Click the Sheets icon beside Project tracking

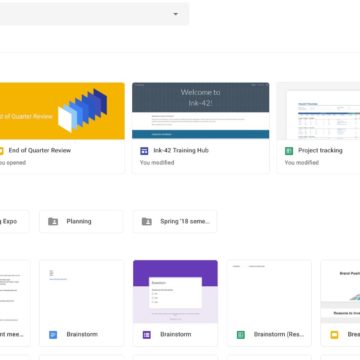point(289,151)
